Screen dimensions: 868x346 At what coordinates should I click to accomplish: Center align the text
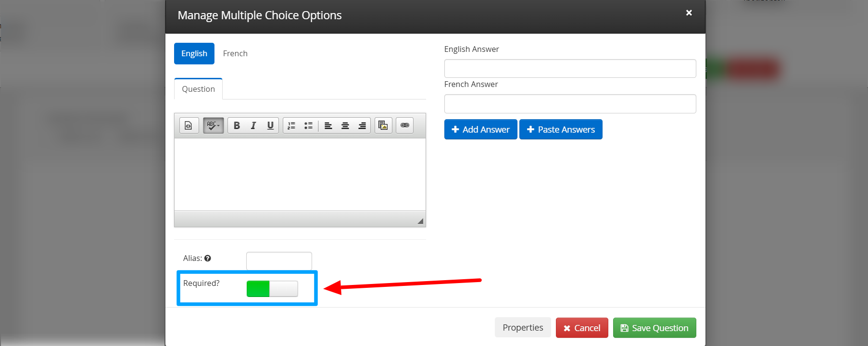345,125
